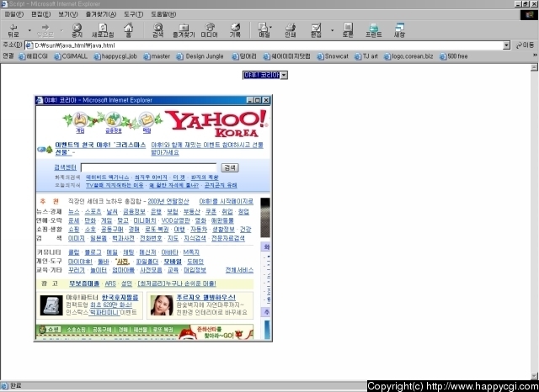The width and height of the screenshot is (539, 392).
Task: Click the VOD link in entertainment row
Action: coord(175,220)
